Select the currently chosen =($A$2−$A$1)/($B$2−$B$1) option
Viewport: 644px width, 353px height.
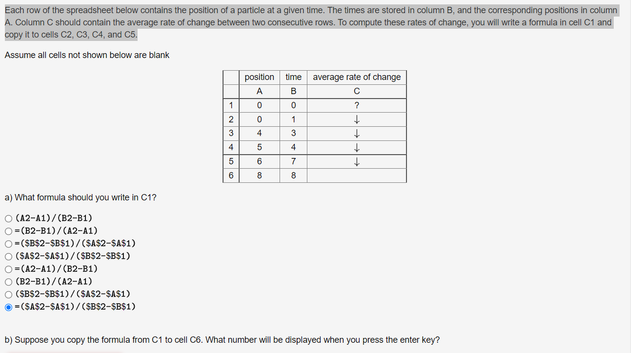[x=8, y=307]
